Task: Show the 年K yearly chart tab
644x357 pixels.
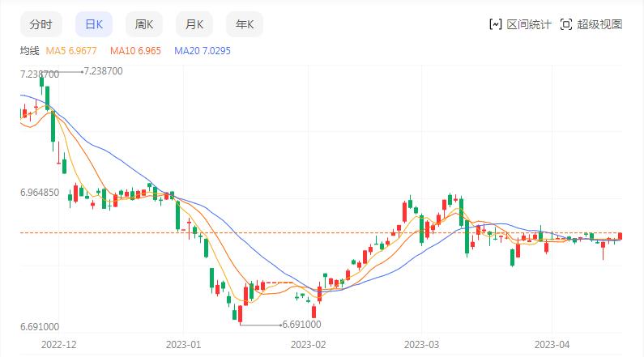Action: tap(245, 24)
